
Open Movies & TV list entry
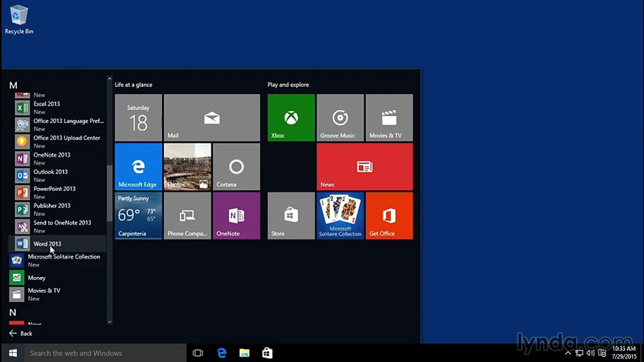(x=57, y=294)
